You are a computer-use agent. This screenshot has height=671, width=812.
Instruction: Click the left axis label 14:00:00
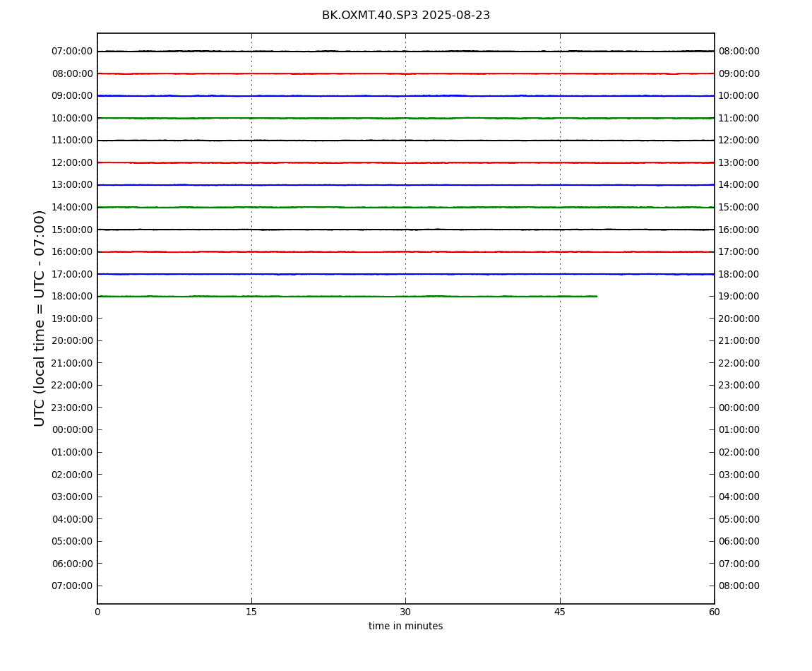click(72, 207)
